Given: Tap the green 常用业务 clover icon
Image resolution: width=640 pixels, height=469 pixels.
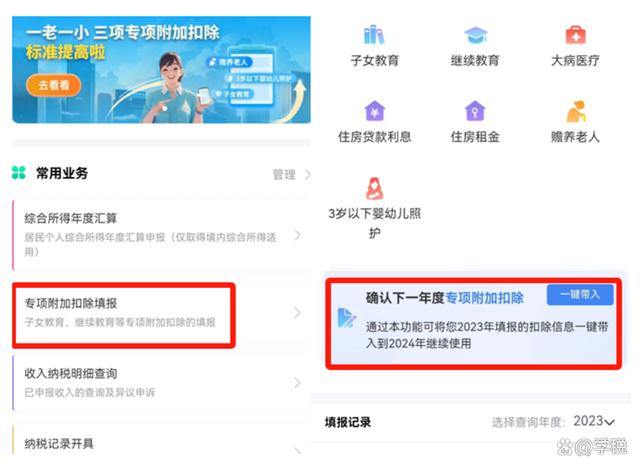Looking at the screenshot, I should 19,173.
